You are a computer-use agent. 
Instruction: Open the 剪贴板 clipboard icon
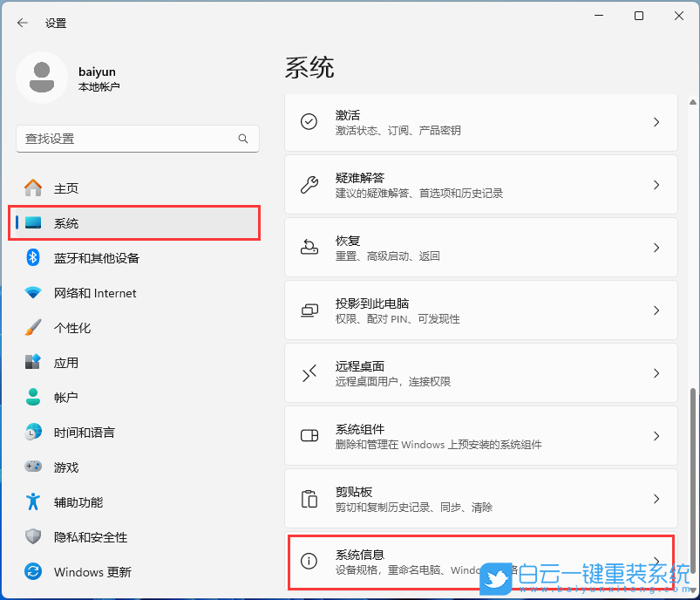(309, 498)
